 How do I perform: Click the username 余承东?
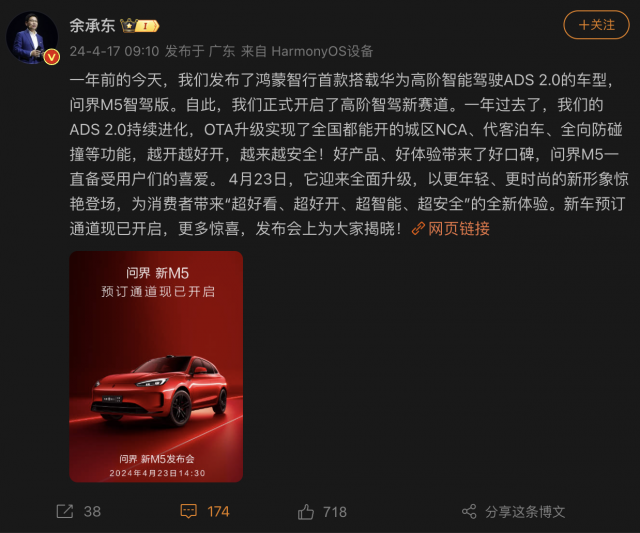(92, 26)
